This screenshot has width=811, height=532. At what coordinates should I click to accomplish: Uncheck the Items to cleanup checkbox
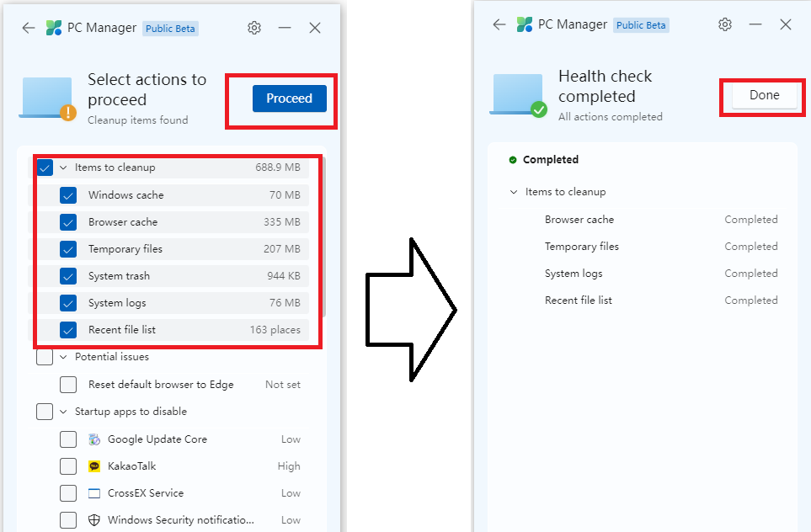pos(45,168)
